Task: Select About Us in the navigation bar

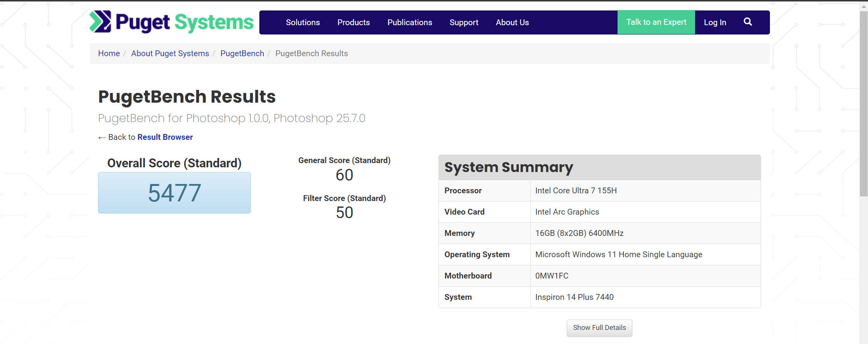Action: [512, 22]
